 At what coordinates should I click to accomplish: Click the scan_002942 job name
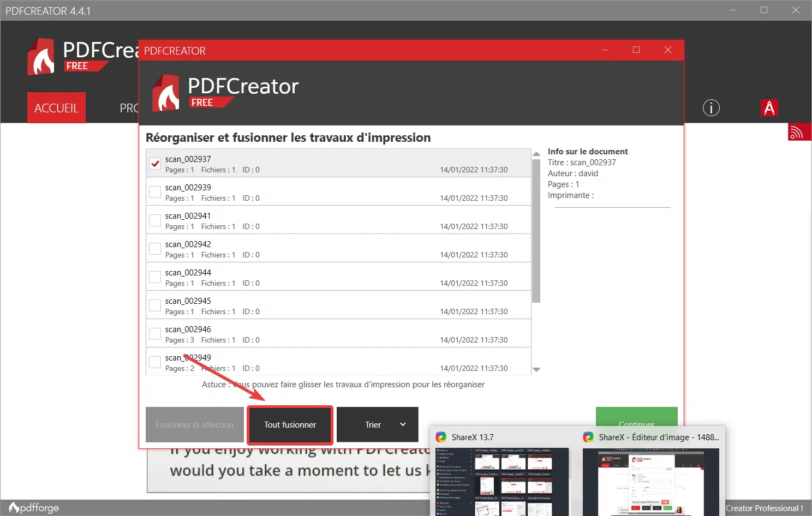click(x=188, y=244)
